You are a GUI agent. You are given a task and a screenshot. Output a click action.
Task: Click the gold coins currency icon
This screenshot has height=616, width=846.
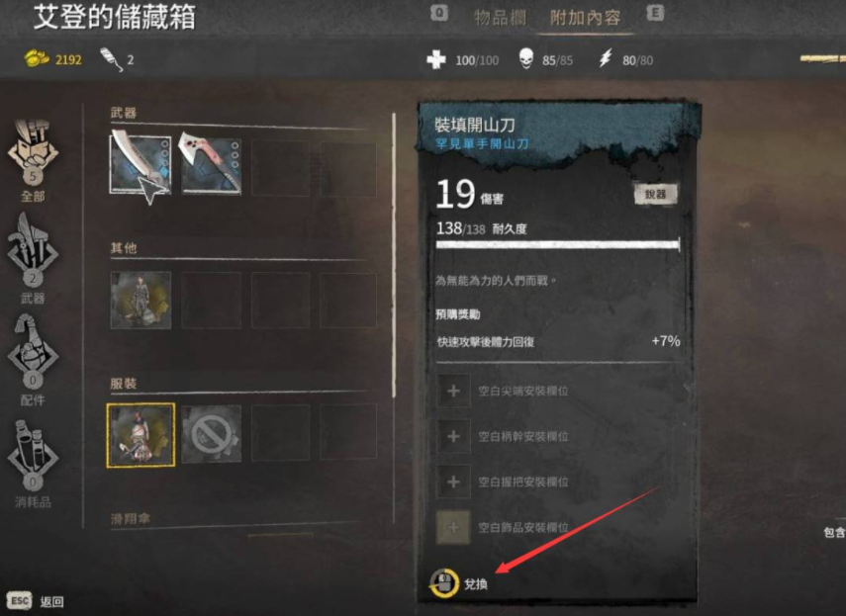pyautogui.click(x=37, y=58)
